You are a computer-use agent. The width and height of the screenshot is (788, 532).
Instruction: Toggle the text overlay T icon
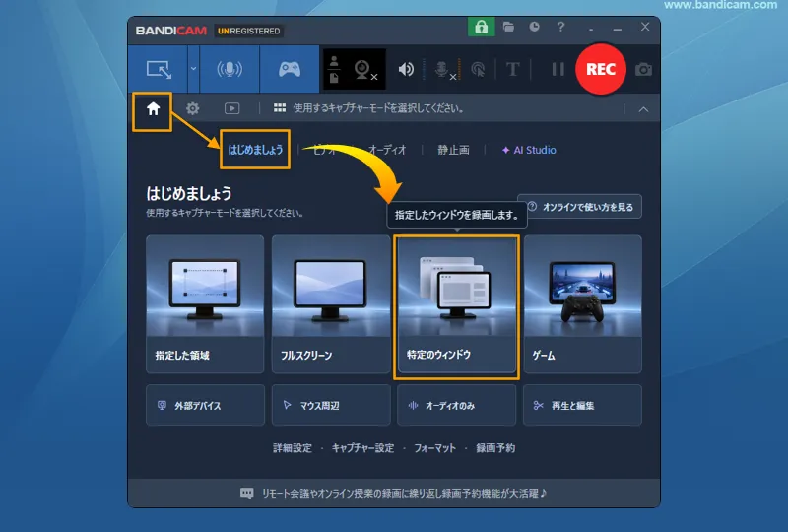[512, 69]
